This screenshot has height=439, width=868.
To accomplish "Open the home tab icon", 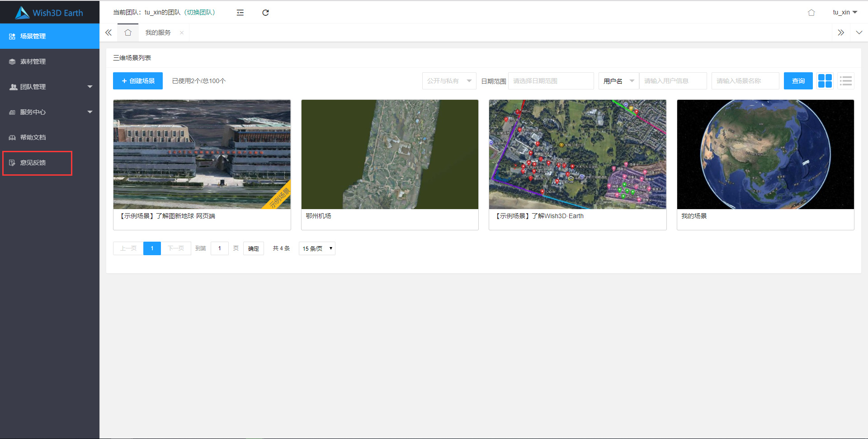I will click(128, 33).
